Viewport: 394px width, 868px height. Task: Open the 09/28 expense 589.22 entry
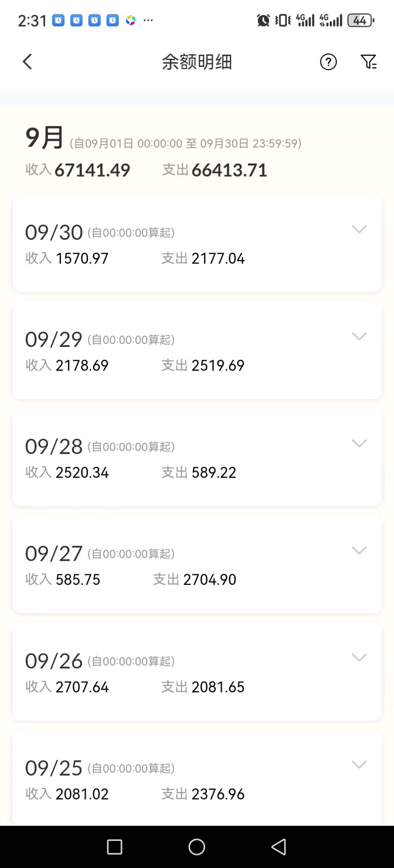click(214, 473)
